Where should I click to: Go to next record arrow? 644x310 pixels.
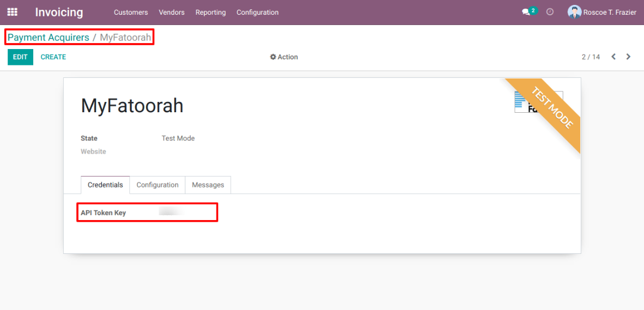tap(628, 57)
